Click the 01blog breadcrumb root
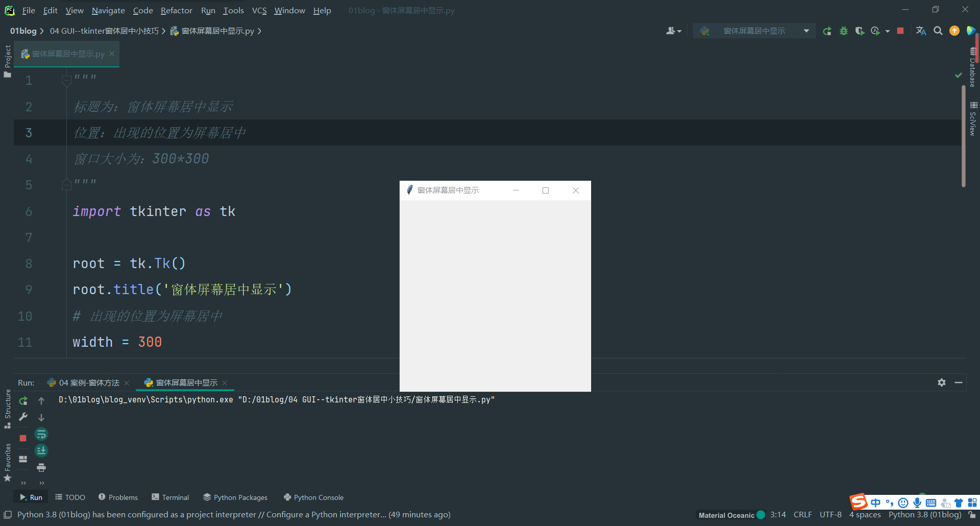 (x=23, y=31)
